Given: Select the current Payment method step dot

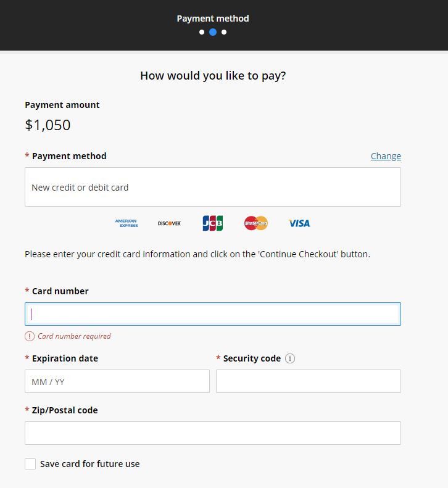Looking at the screenshot, I should 213,32.
